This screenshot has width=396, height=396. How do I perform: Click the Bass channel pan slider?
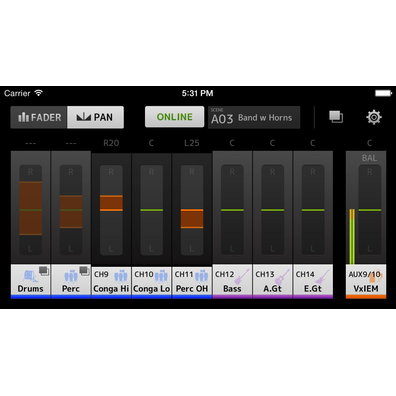coord(232,210)
